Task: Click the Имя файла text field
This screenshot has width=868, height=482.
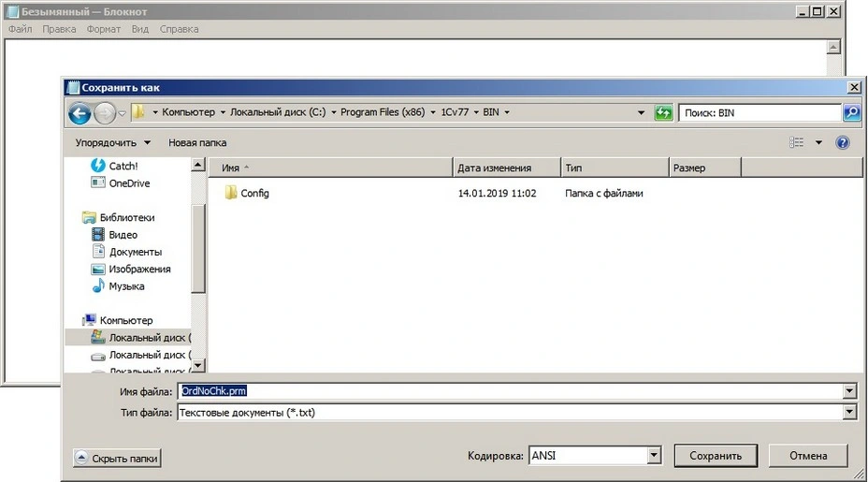Action: 514,391
